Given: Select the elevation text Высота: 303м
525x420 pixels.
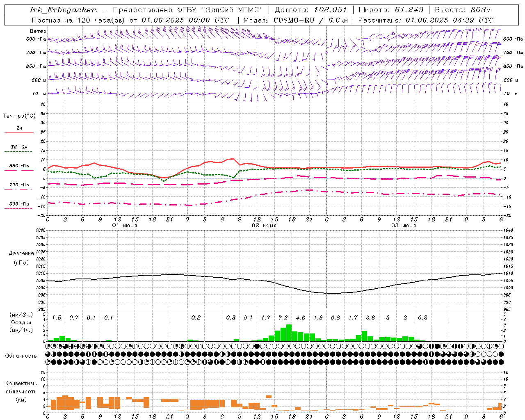Looking at the screenshot, I should (x=463, y=10).
